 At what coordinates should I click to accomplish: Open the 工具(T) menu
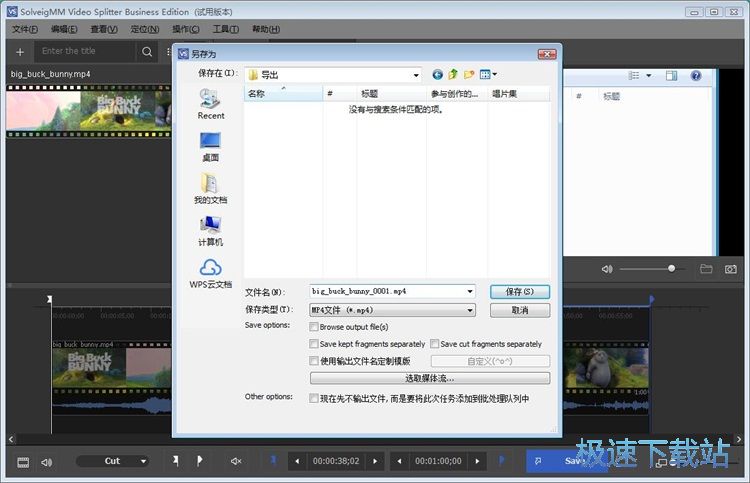(x=225, y=29)
